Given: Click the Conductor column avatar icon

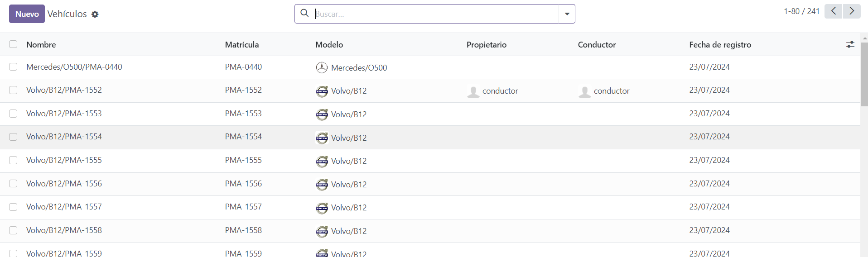Looking at the screenshot, I should click(585, 91).
